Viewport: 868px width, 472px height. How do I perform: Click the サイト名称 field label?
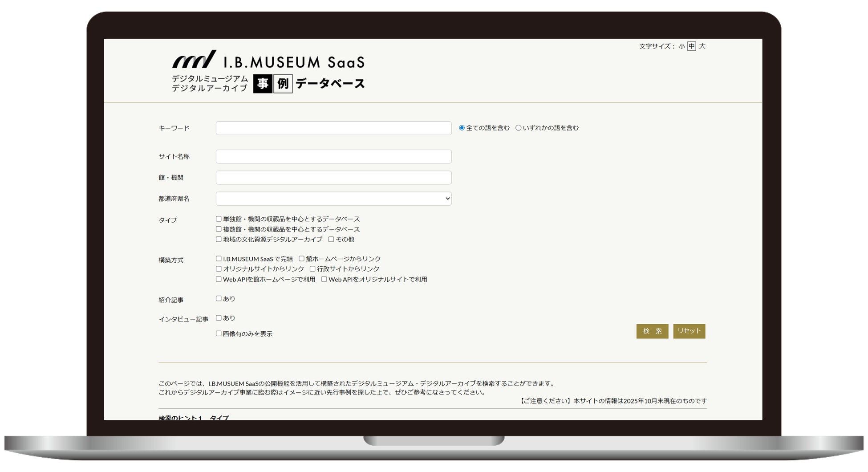pyautogui.click(x=174, y=157)
